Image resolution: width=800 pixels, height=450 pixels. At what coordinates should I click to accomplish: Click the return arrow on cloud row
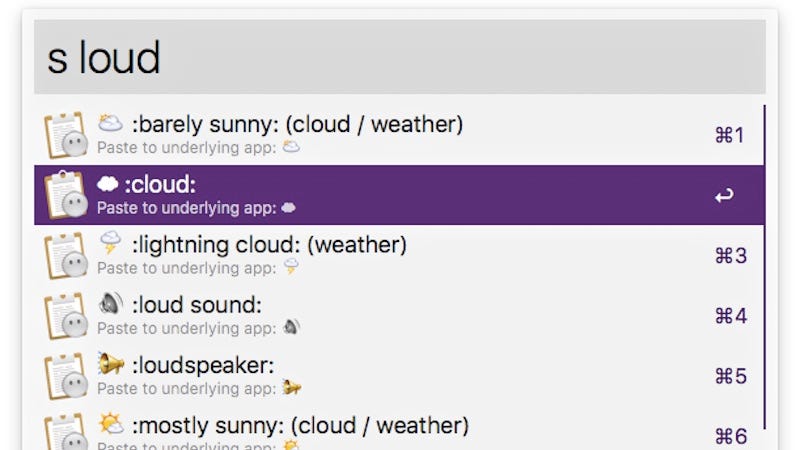(x=724, y=195)
